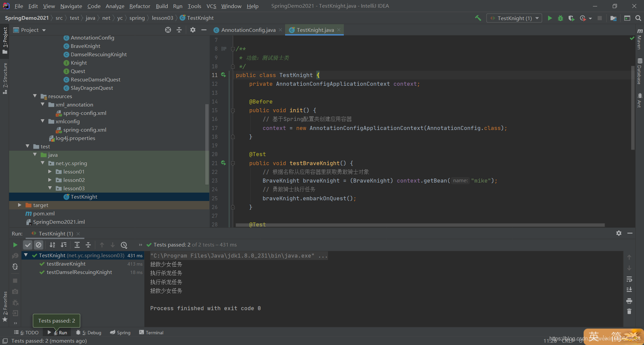The image size is (644, 345).
Task: Open the File menu
Action: [x=19, y=6]
